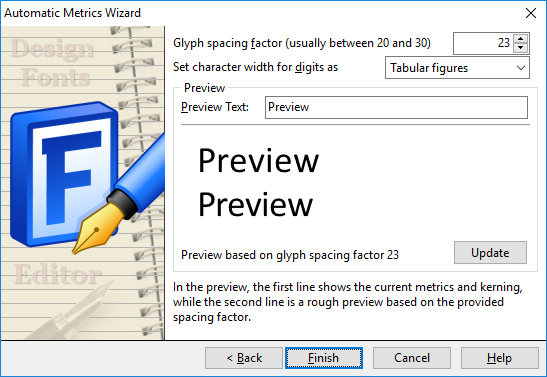Viewport: 547px width, 377px height.
Task: Expand digits width list via chevron arrow
Action: (521, 68)
